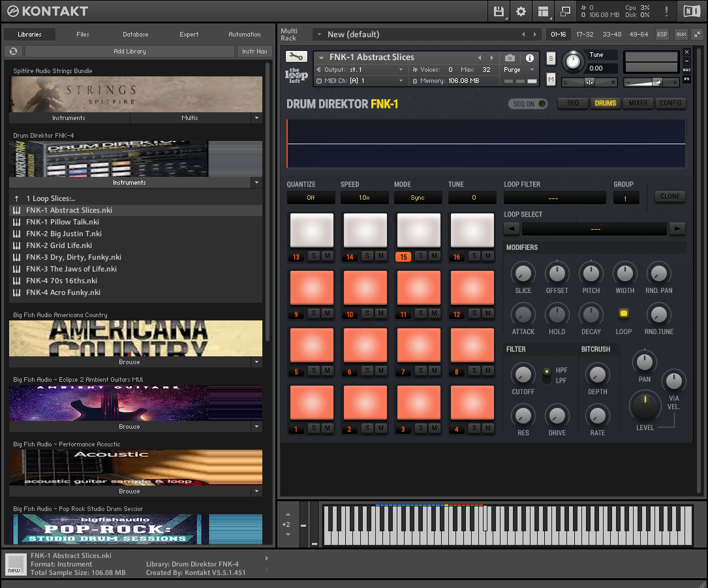
Task: Trigger drum pad 8
Action: [472, 345]
